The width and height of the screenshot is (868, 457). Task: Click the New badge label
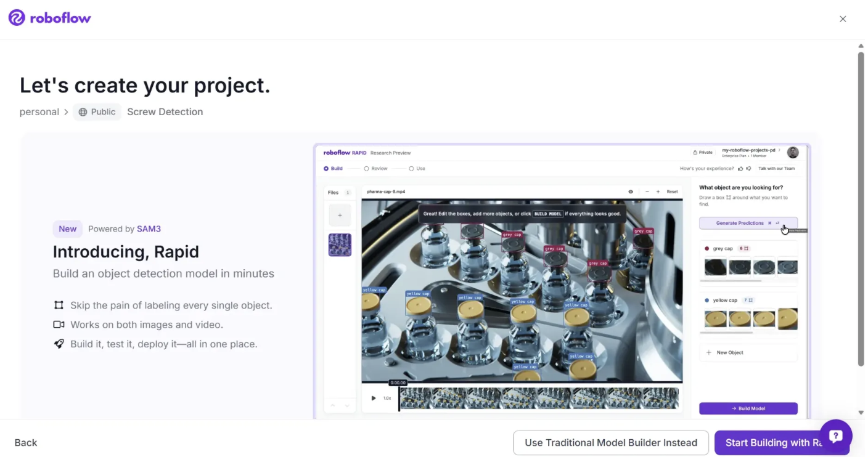(x=68, y=229)
